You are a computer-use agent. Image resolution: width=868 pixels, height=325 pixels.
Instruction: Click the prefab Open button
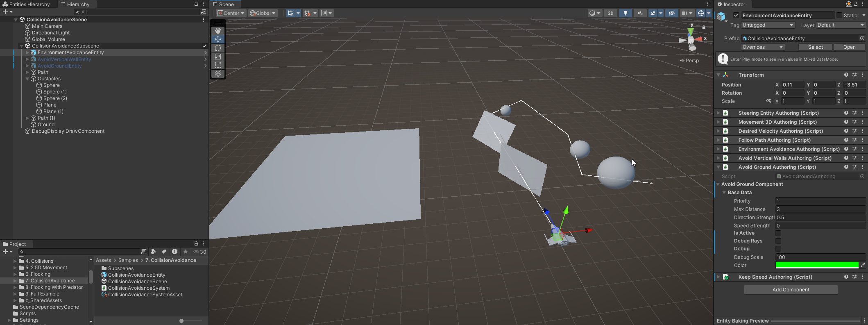coord(849,47)
